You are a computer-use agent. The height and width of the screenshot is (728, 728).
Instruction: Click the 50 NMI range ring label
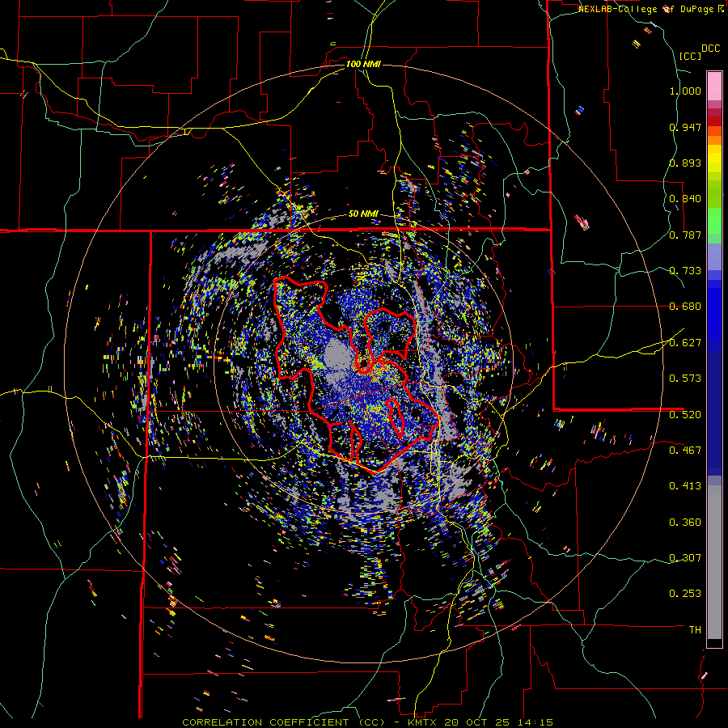tap(363, 214)
